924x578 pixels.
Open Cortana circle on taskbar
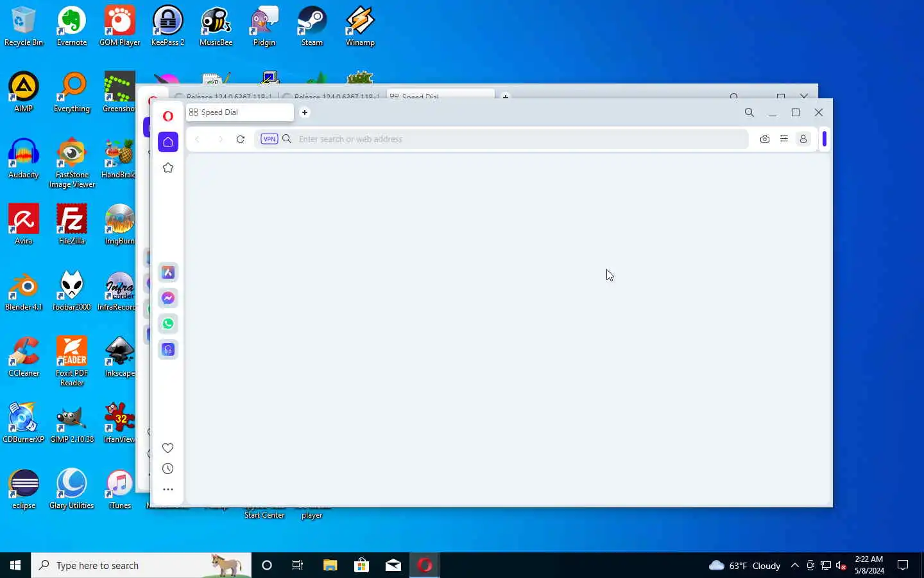pyautogui.click(x=267, y=565)
